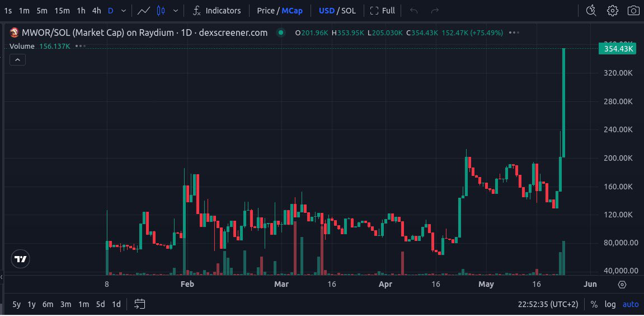The width and height of the screenshot is (644, 316).
Task: Select the 1s timeframe
Action: point(8,11)
